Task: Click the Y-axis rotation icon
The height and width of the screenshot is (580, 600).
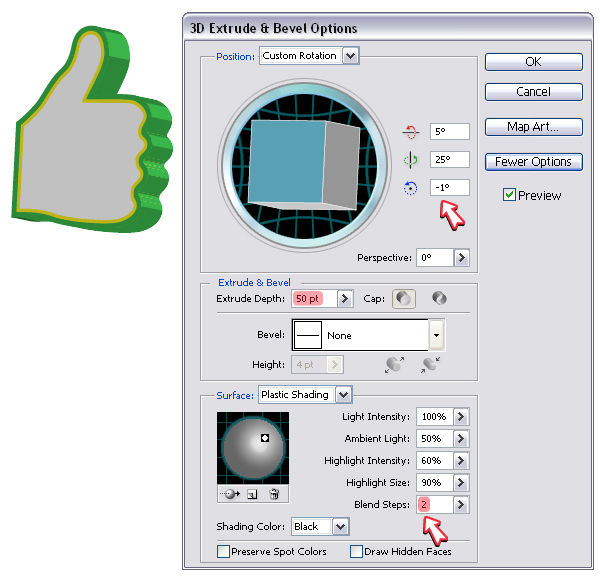Action: point(411,160)
